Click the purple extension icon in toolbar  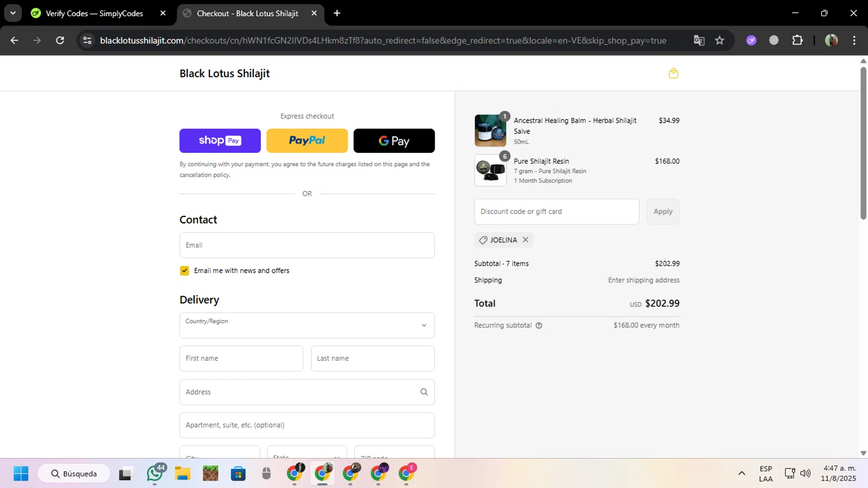click(751, 41)
